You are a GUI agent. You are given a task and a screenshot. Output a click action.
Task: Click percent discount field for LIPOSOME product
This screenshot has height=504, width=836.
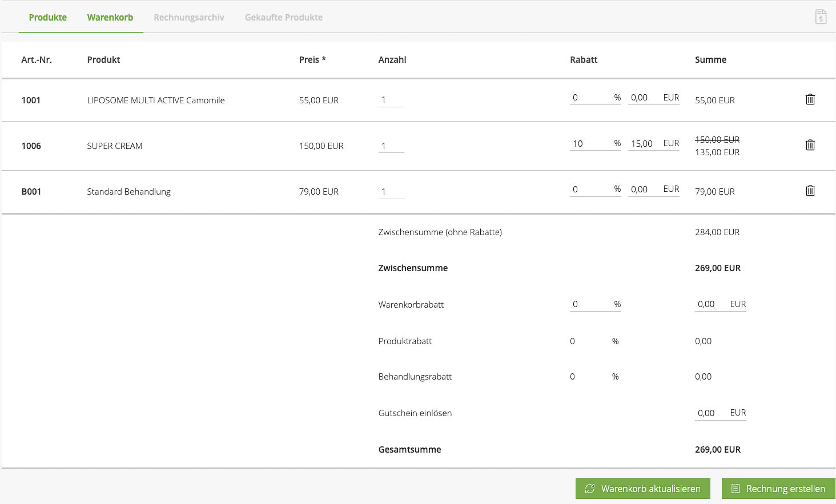click(x=590, y=98)
